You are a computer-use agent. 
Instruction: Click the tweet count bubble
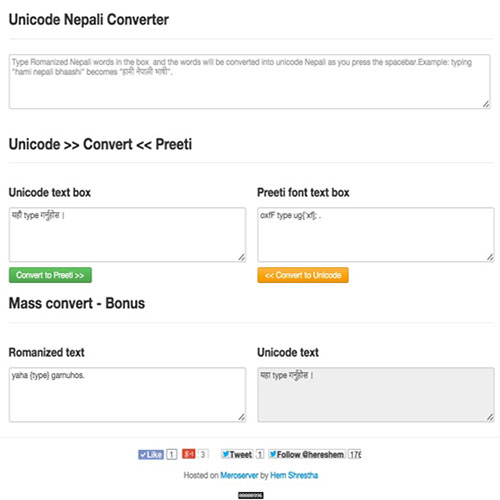[260, 454]
